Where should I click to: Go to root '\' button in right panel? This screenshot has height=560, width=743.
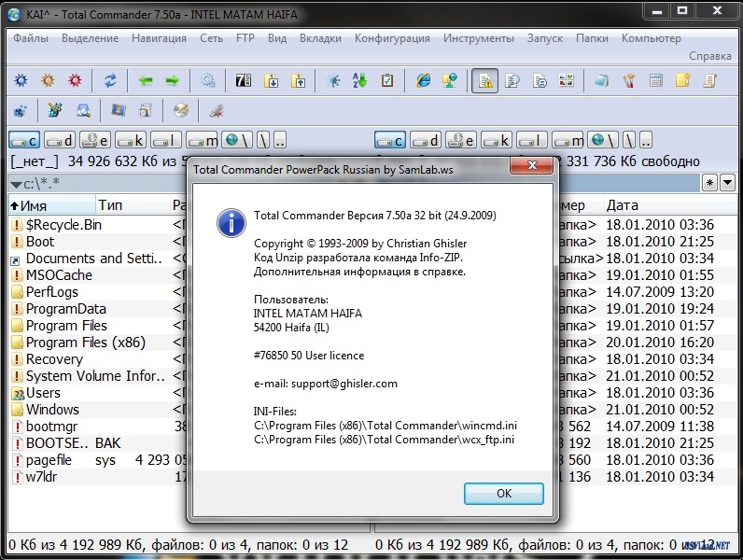629,140
